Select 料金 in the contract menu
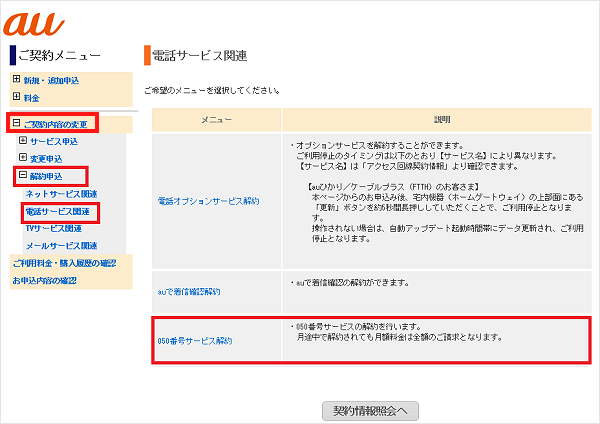The width and height of the screenshot is (600, 424). pos(33,97)
